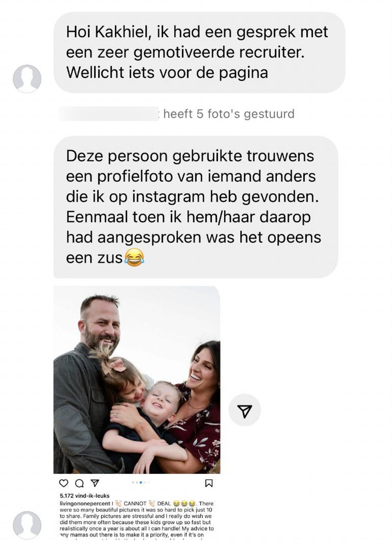Select the 'Hoi Kakhiel' message bubble
Screen dimensions: 392x547
(x=199, y=52)
